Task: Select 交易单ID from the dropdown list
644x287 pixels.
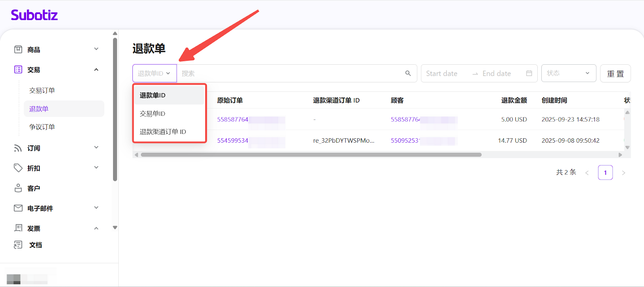Action: point(153,114)
